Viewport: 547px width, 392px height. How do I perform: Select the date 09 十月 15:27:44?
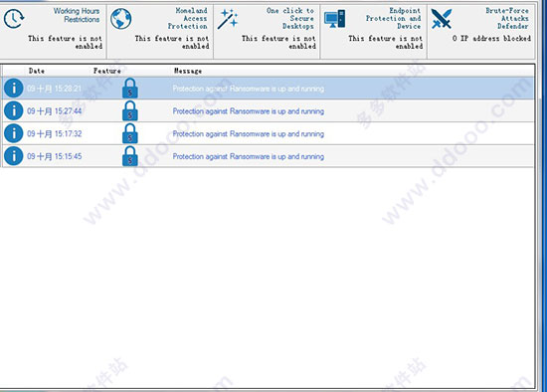(x=54, y=111)
